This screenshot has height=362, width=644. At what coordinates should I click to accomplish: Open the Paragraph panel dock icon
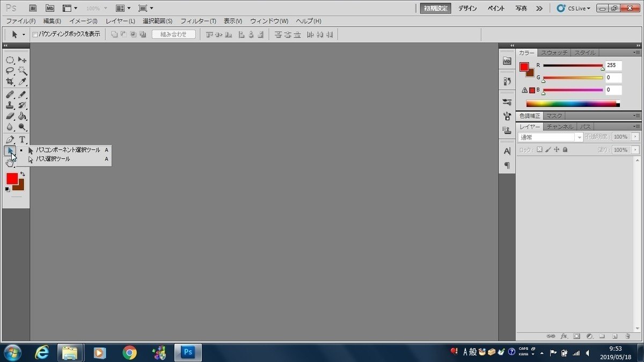507,165
